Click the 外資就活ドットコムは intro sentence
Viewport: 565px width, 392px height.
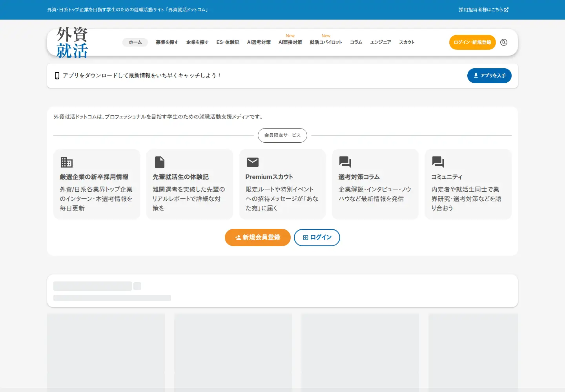159,117
